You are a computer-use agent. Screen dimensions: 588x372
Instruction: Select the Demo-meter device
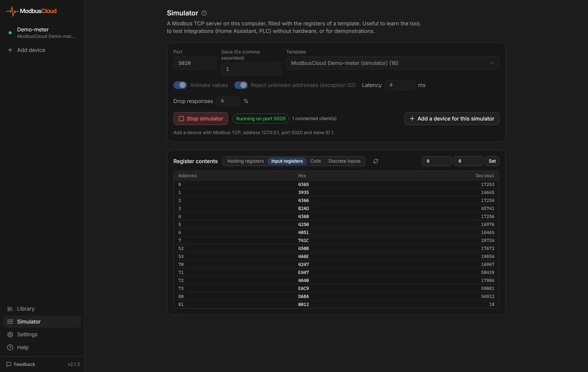(x=42, y=33)
